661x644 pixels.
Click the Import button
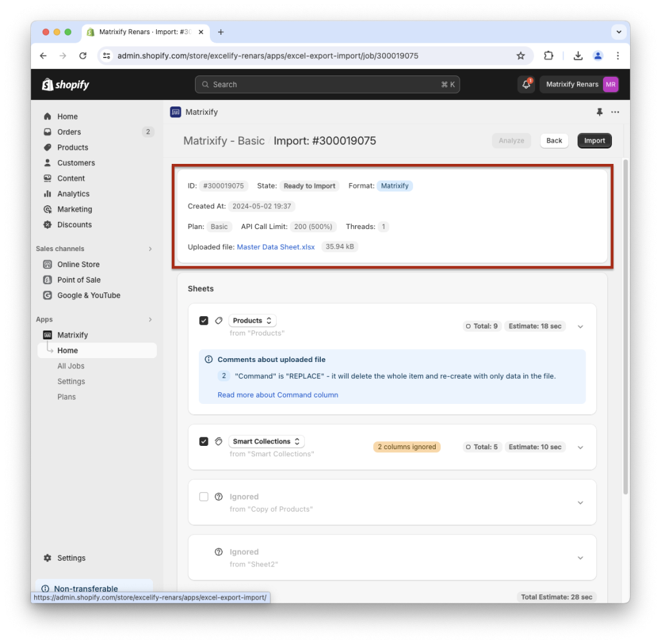[594, 140]
